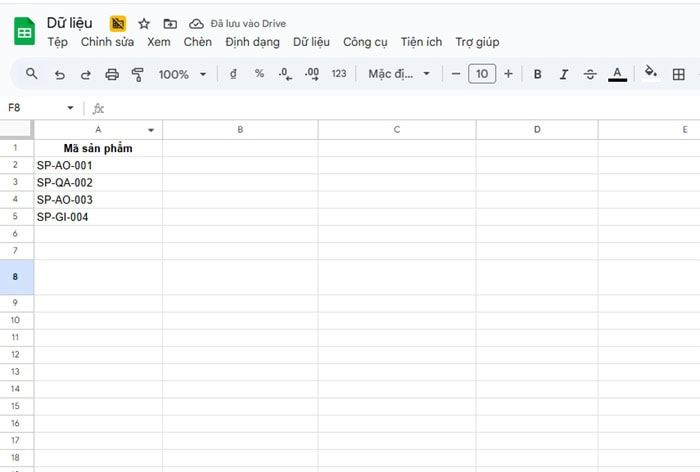Screen dimensions: 700x472
Task: Increase font size with plus button
Action: (508, 74)
